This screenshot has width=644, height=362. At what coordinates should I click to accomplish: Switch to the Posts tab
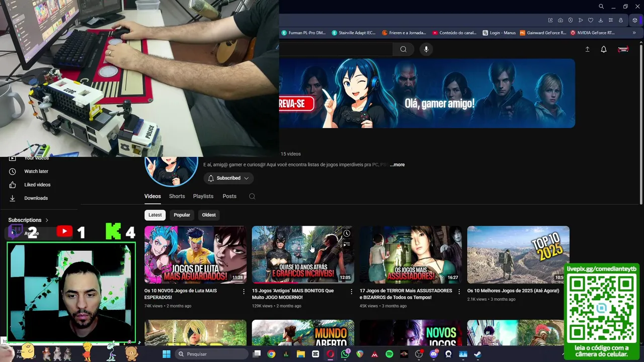(229, 197)
